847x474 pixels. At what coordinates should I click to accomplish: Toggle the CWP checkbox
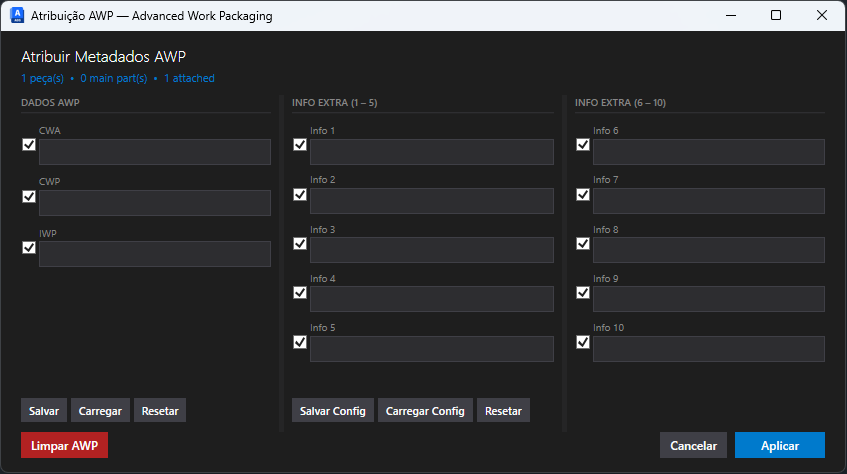click(29, 196)
